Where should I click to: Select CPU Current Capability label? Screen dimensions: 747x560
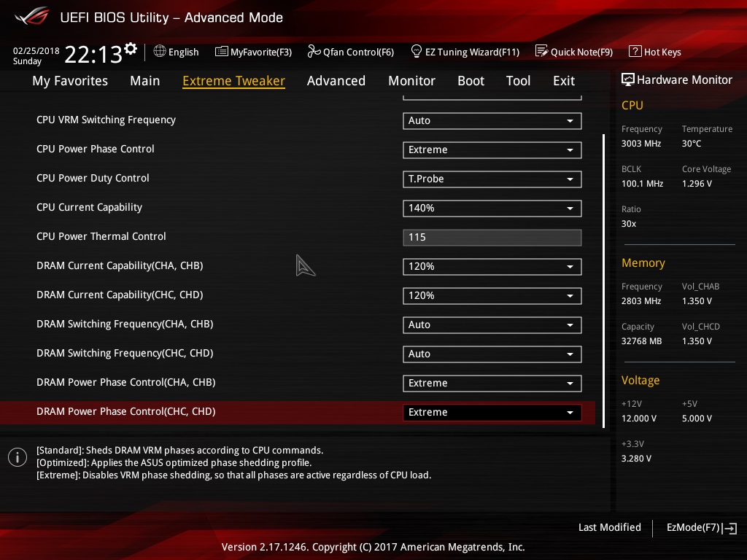tap(89, 208)
